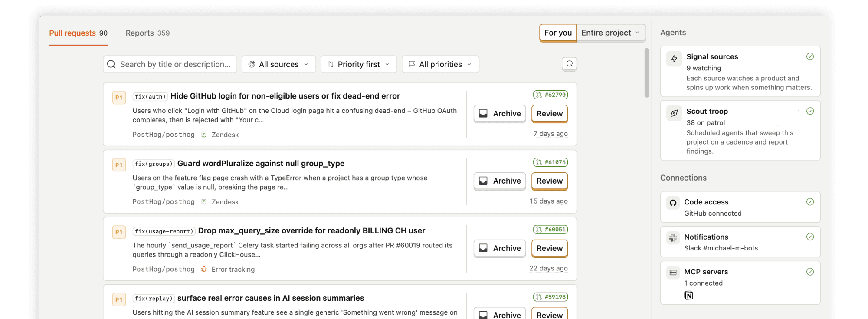868x319 pixels.
Task: Expand the All sources filter chevron
Action: tap(306, 64)
